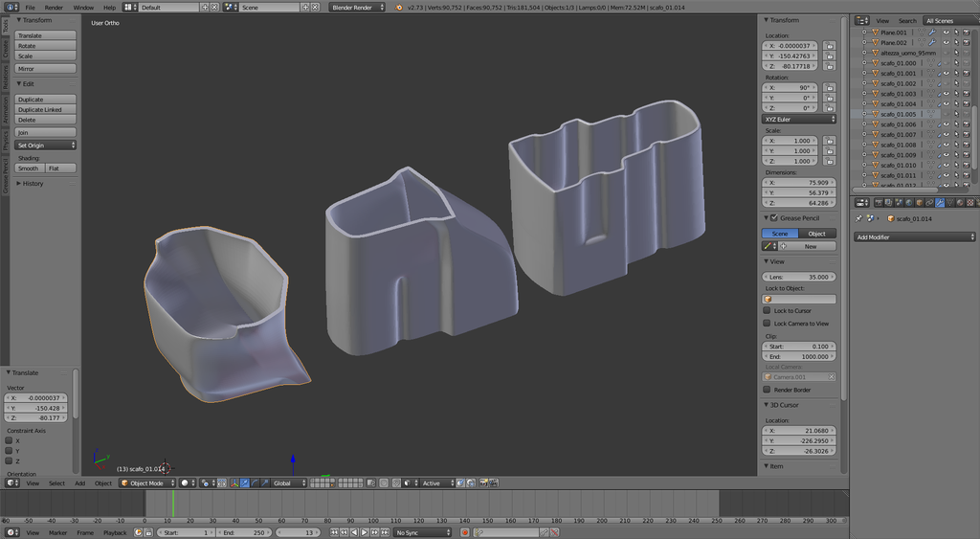This screenshot has height=539, width=980.
Task: Open the Marker menu in timeline
Action: click(57, 532)
